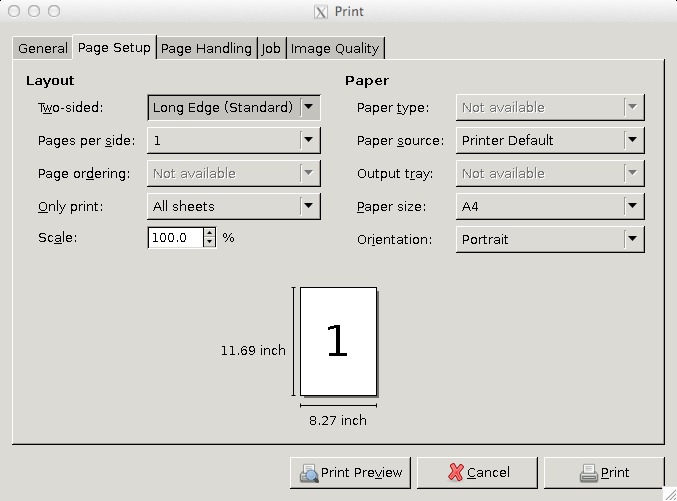The height and width of the screenshot is (501, 677).
Task: Open the Pages per side dropdown
Action: [234, 140]
